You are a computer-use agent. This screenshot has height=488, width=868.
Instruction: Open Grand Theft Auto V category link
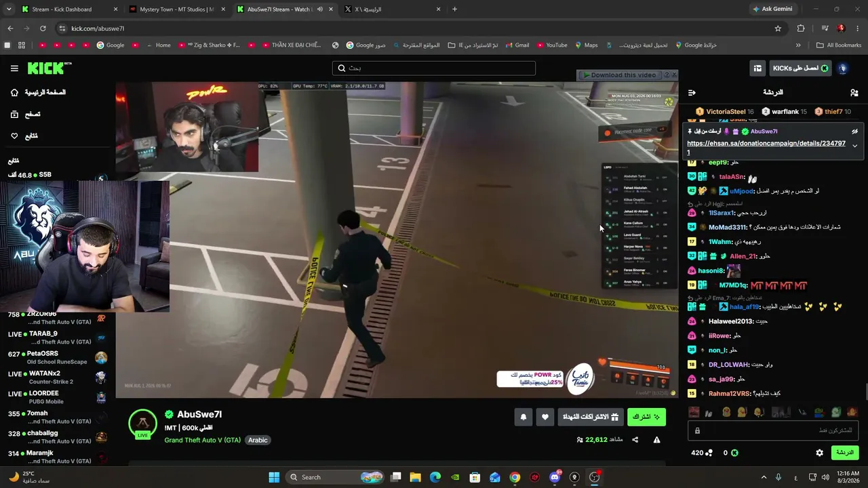point(202,440)
